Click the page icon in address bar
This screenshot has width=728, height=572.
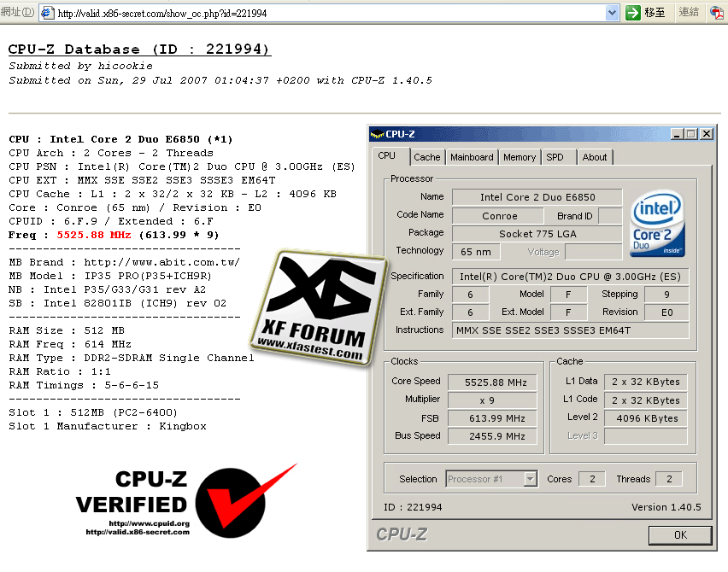tap(47, 13)
